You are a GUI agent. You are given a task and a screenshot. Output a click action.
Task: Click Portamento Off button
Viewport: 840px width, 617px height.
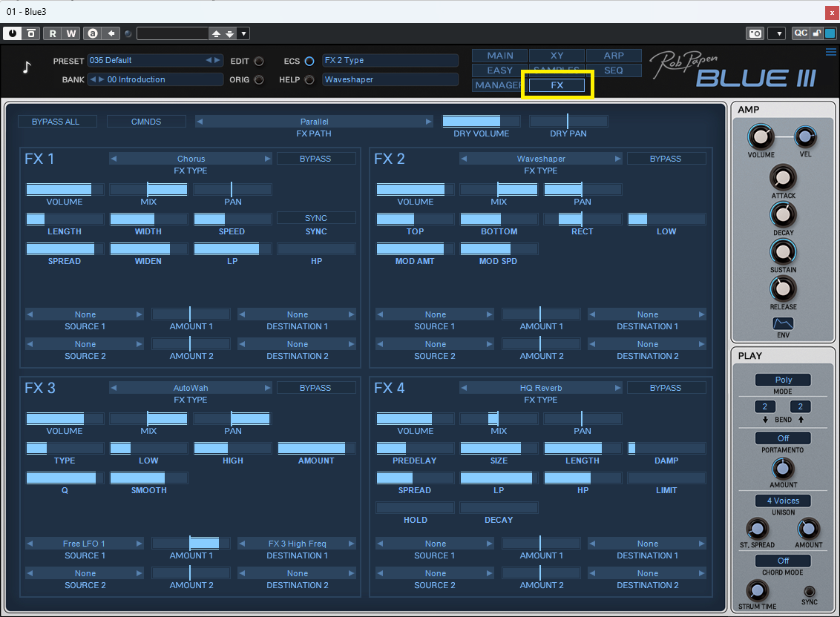click(783, 438)
